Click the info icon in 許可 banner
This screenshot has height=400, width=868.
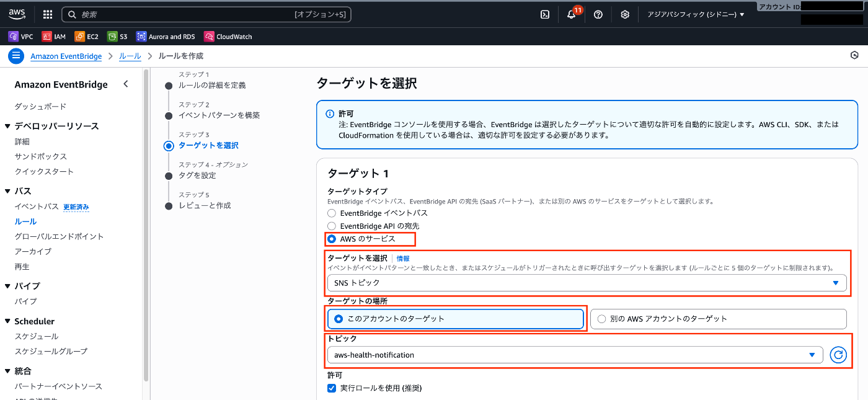330,114
